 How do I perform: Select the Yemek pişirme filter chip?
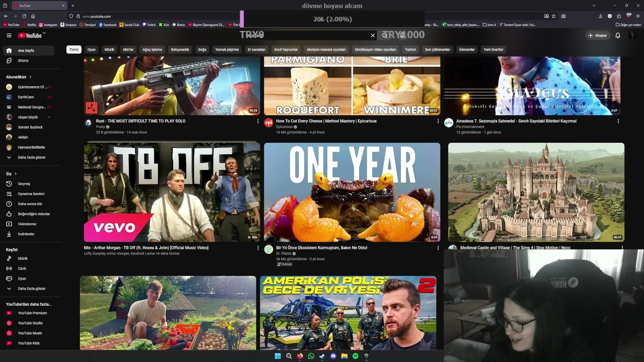[x=227, y=50]
